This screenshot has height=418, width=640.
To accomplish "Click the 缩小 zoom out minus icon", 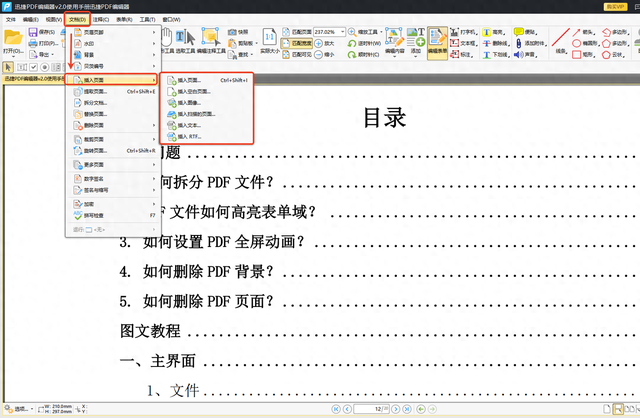I will coord(318,54).
